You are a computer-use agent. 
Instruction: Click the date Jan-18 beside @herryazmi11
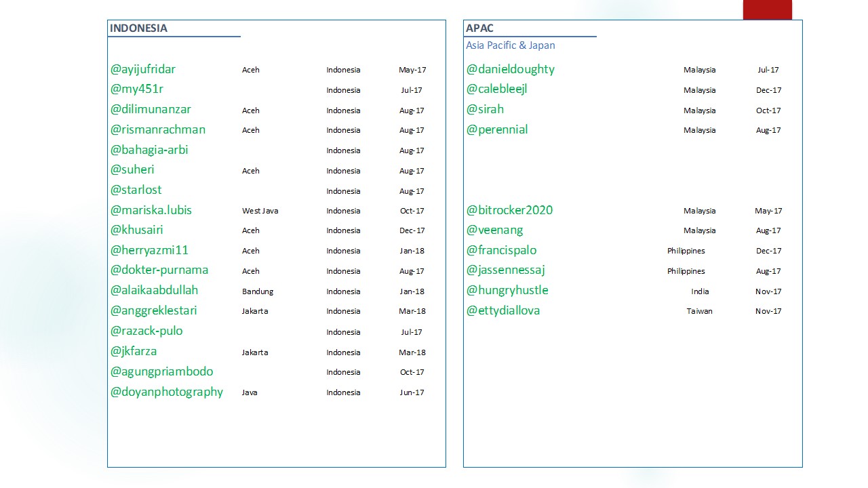pos(412,251)
